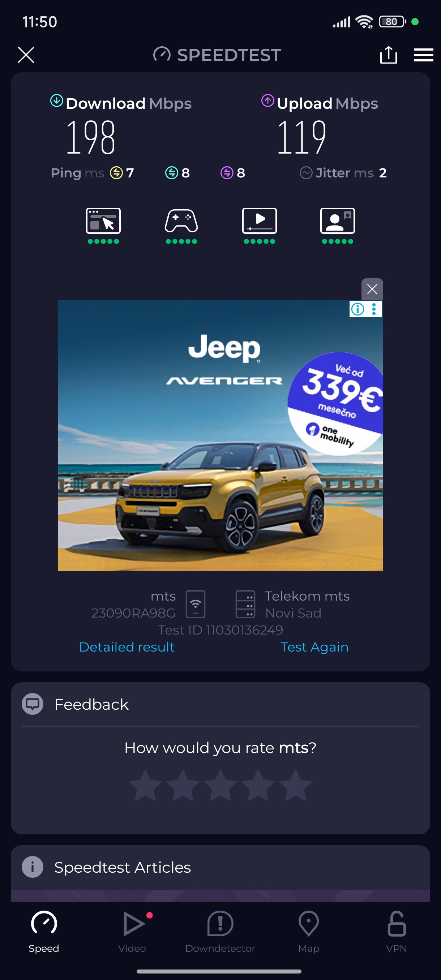Viewport: 441px width, 980px height.
Task: Tap the video streaming rating icon
Action: tap(260, 221)
